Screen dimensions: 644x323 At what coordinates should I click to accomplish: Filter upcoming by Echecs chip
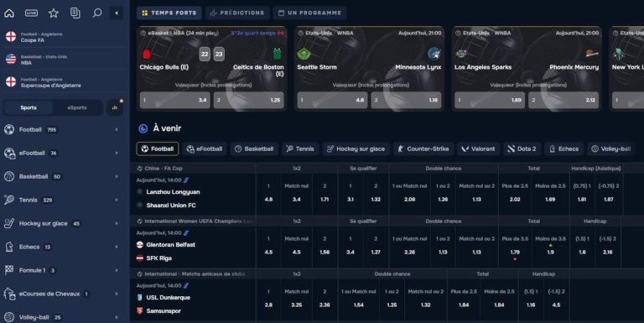pos(563,148)
